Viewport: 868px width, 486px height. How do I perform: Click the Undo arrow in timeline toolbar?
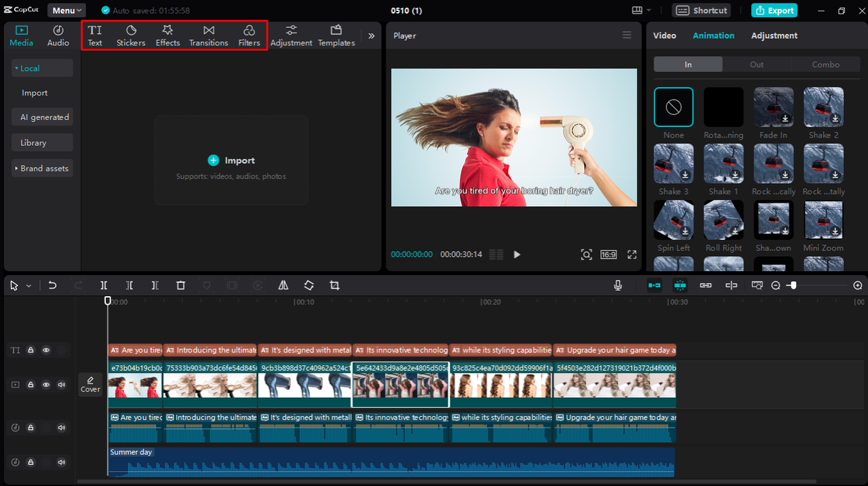pyautogui.click(x=52, y=285)
